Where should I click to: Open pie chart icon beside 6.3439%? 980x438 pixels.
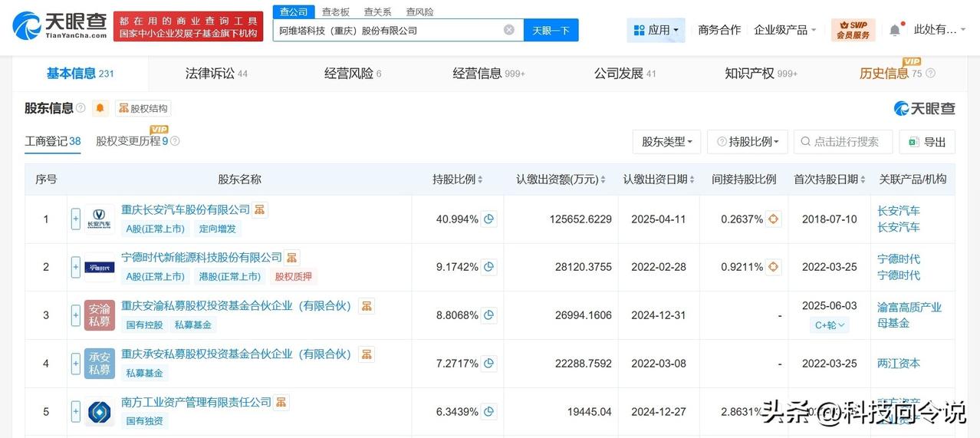tap(488, 412)
